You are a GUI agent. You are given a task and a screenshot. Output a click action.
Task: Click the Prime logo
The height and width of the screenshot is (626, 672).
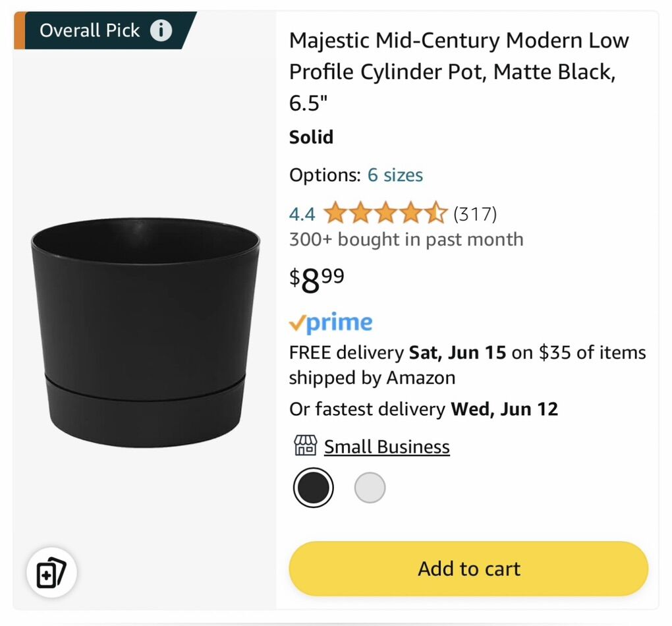pyautogui.click(x=331, y=323)
